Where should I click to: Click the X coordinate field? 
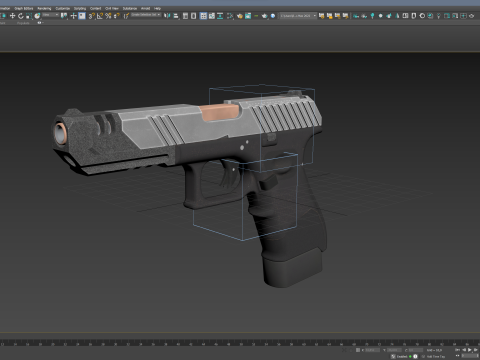point(372,350)
